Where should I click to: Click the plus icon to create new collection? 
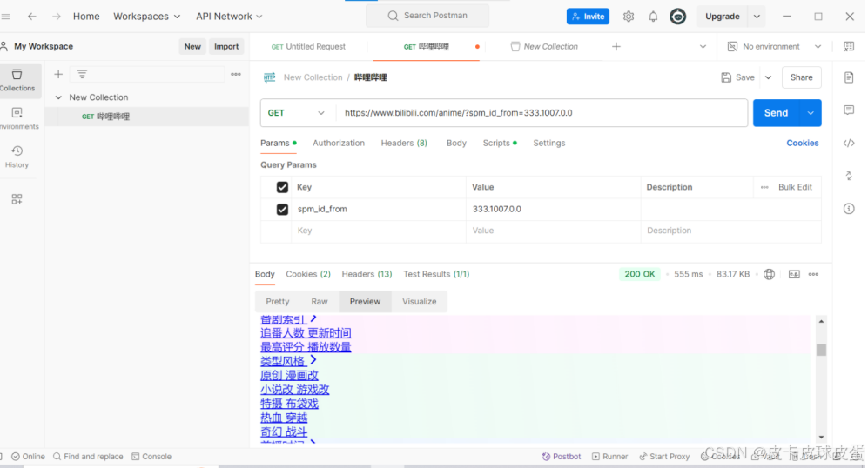[x=58, y=74]
